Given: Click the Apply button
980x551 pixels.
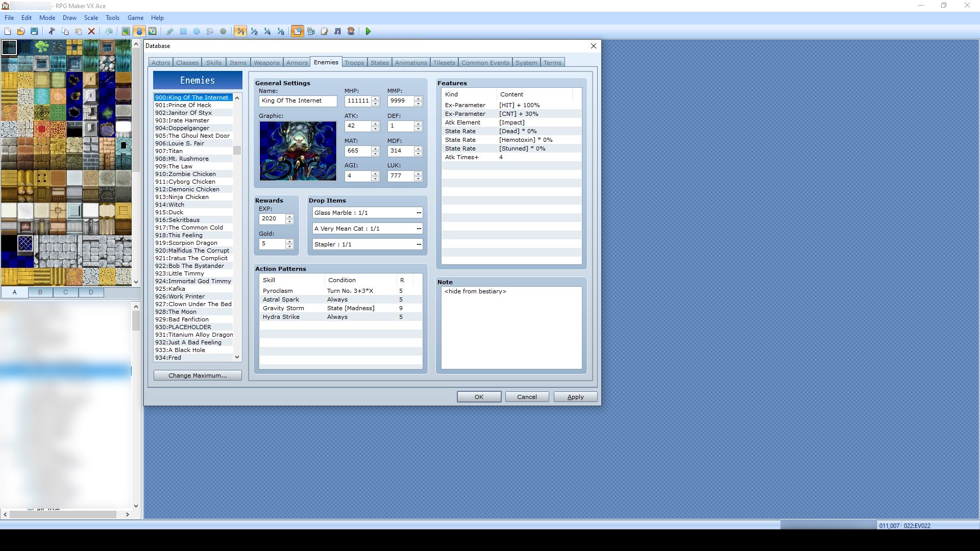Looking at the screenshot, I should [575, 396].
